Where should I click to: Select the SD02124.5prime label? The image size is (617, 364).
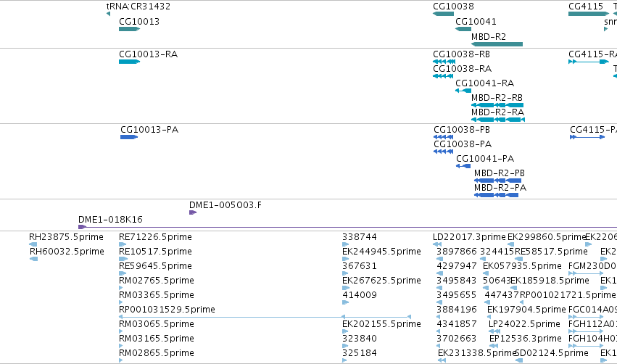click(x=552, y=353)
